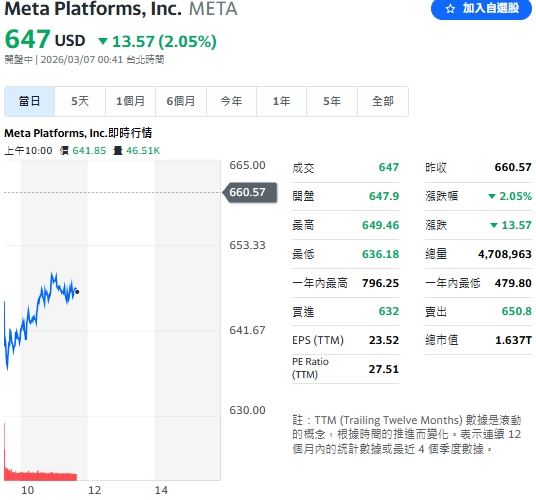The width and height of the screenshot is (536, 500).
Task: Click the EPS (TTM) value 23.52
Action: 384,340
